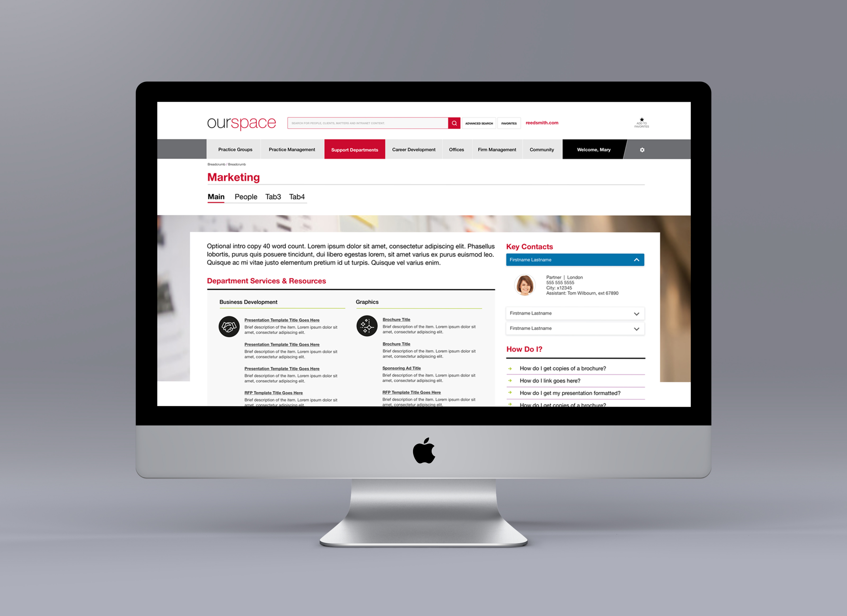Collapse the first Firstname Lastname contact card
The image size is (847, 616).
636,259
